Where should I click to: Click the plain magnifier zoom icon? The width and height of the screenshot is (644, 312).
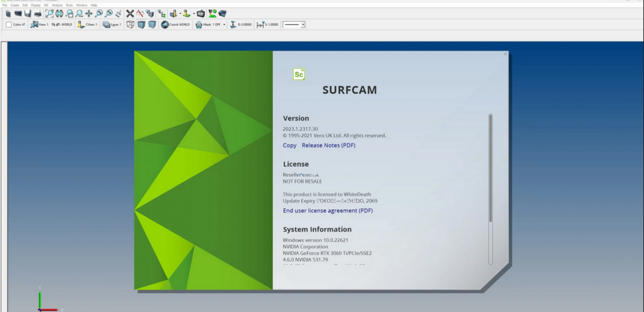79,14
